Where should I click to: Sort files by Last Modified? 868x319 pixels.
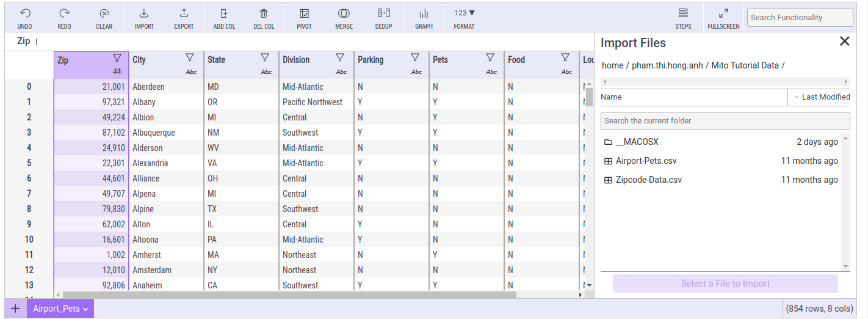pyautogui.click(x=822, y=97)
